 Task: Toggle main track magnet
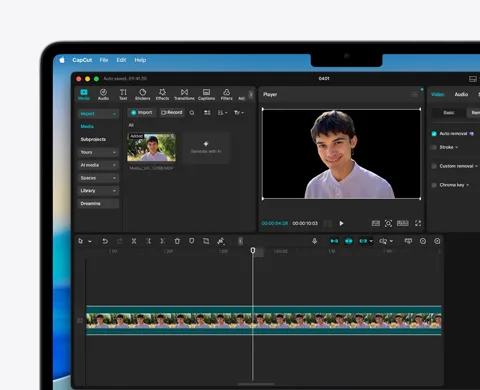pyautogui.click(x=334, y=241)
